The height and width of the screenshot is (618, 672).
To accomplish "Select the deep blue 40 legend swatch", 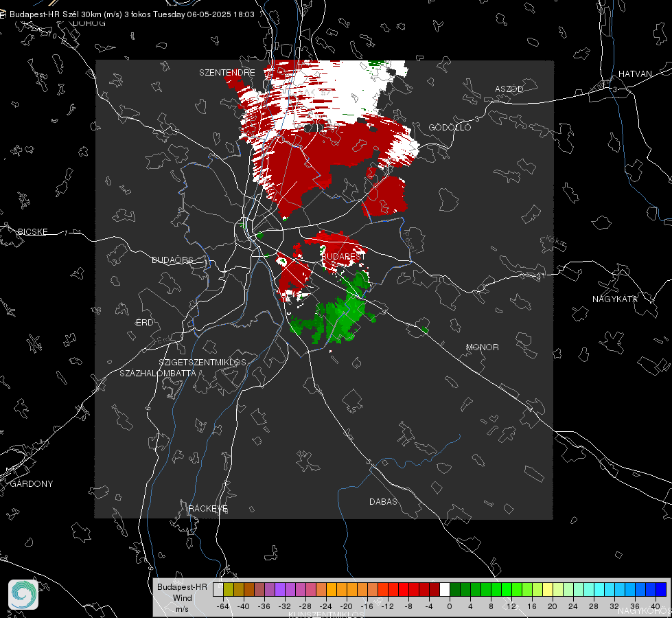I will click(x=661, y=590).
